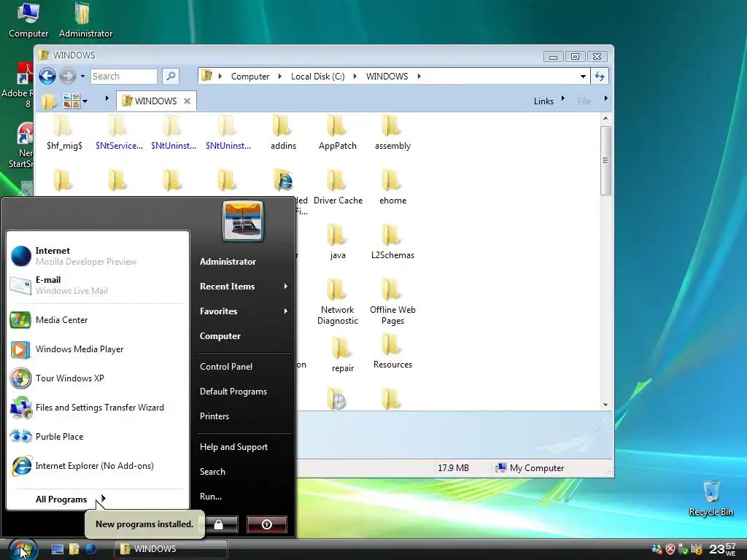Open E-mail Windows Live Mail
The width and height of the screenshot is (747, 560).
(98, 285)
